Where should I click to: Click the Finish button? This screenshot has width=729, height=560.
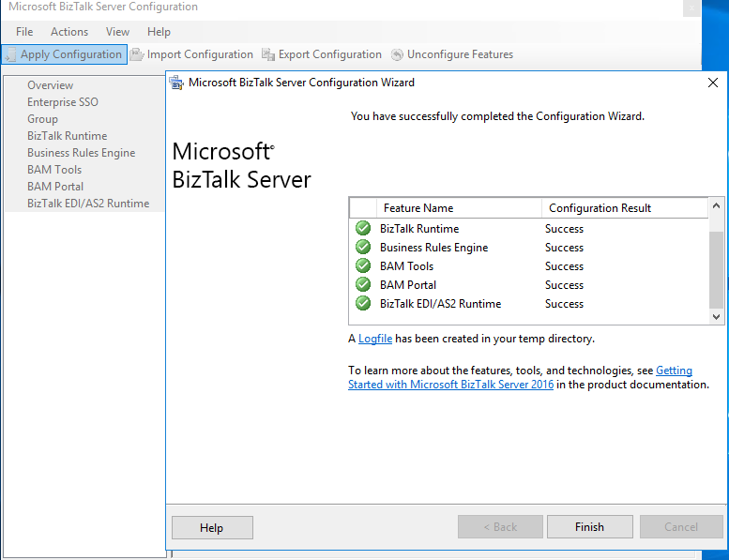click(x=589, y=527)
